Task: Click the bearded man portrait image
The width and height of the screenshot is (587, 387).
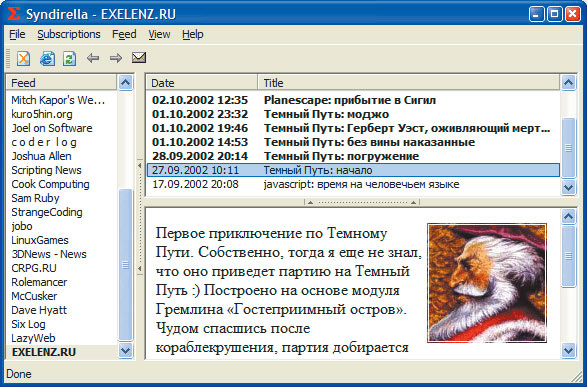Action: click(487, 283)
